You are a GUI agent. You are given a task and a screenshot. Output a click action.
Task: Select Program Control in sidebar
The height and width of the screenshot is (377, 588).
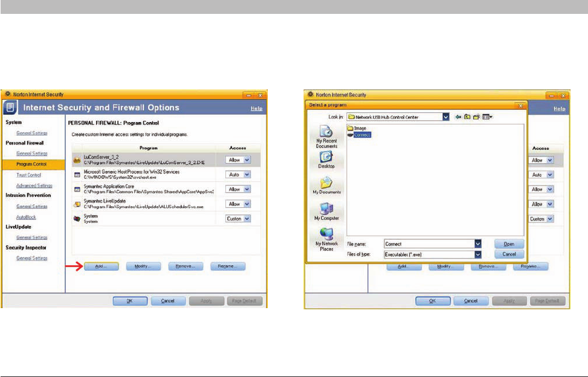coord(33,164)
